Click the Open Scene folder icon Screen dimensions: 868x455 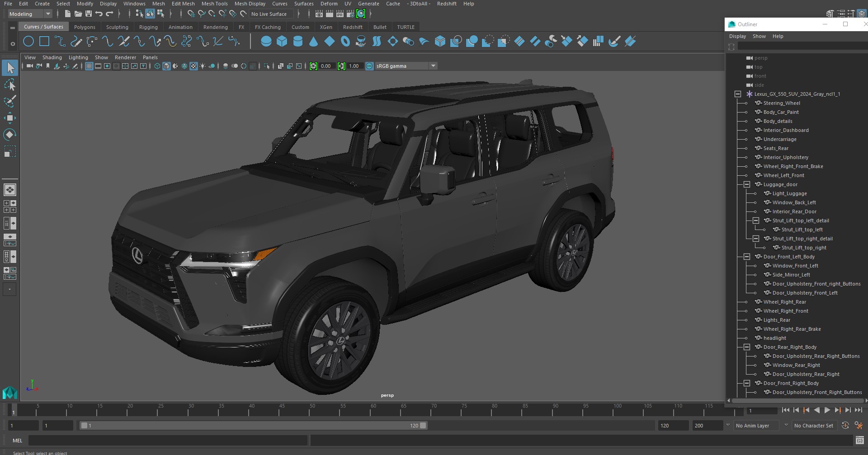[x=78, y=14]
